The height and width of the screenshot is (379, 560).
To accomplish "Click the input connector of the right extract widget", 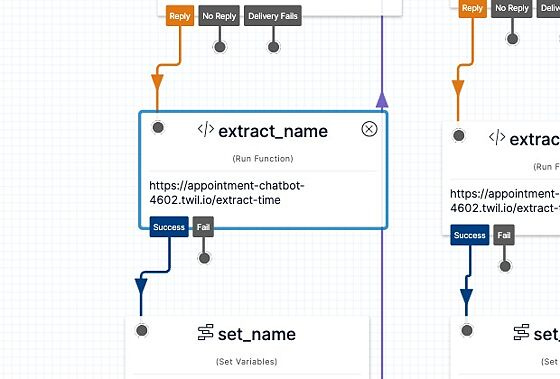I will 459,135.
